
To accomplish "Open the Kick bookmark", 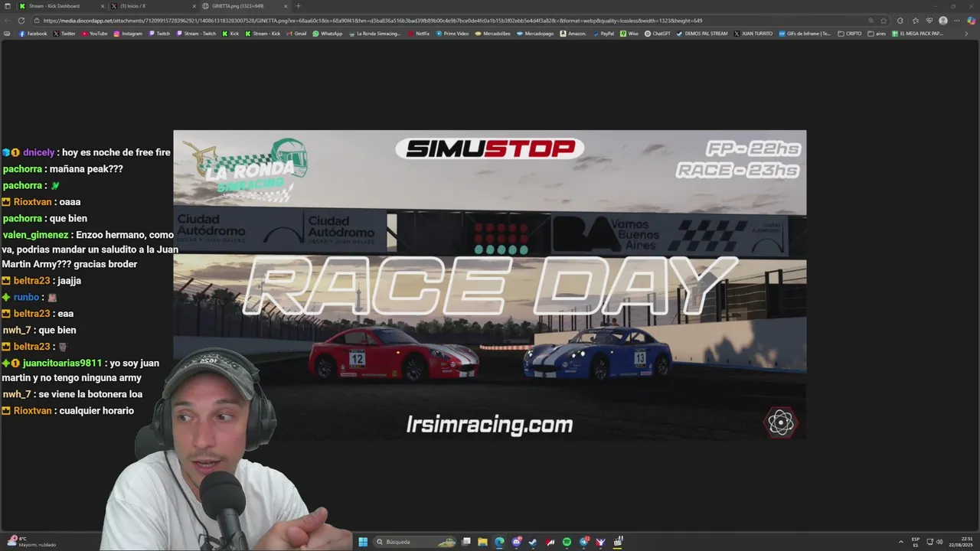I will tap(230, 34).
